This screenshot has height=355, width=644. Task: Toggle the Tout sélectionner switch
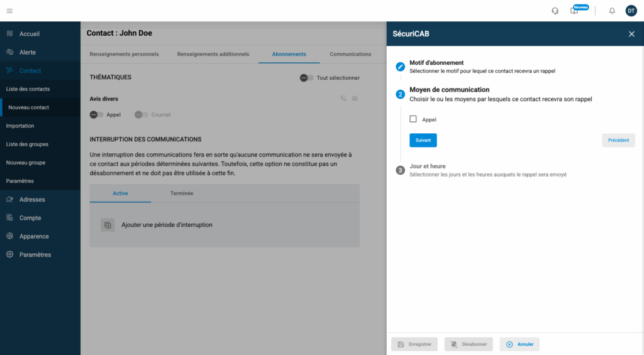point(306,78)
